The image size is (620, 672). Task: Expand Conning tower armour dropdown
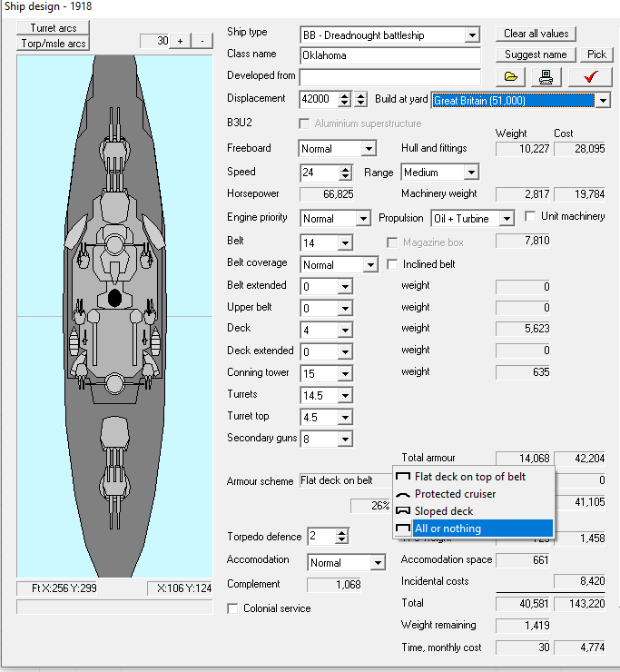345,374
